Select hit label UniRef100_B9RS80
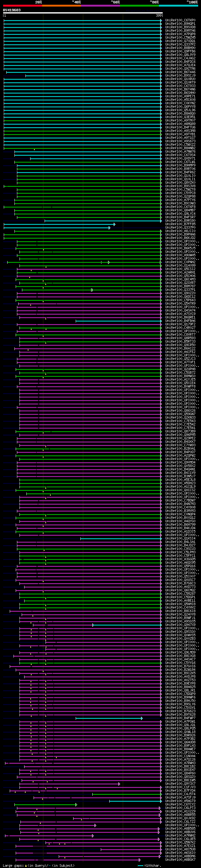Image resolution: width=201 pixels, height=868 pixels. (180, 221)
